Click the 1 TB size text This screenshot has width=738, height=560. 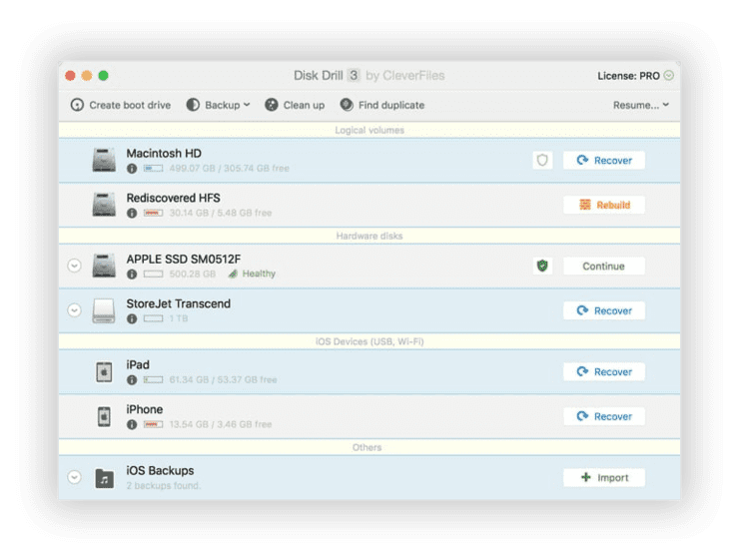tap(179, 318)
